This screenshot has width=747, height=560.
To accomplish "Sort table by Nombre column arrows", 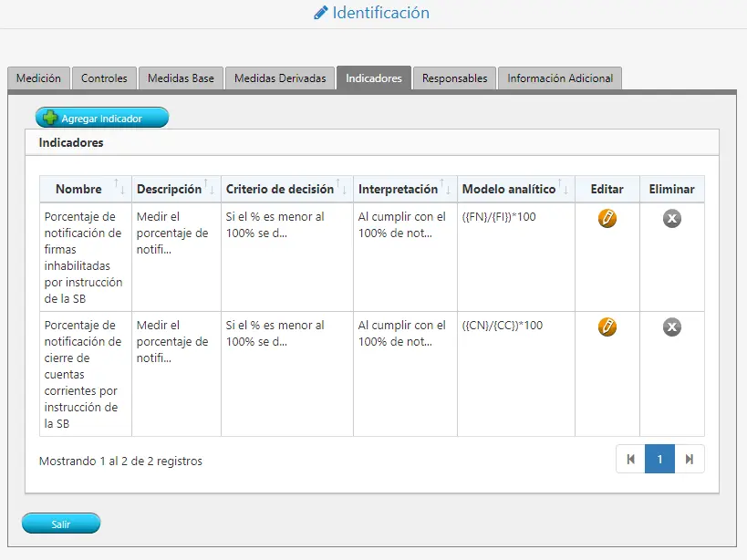I will (119, 186).
